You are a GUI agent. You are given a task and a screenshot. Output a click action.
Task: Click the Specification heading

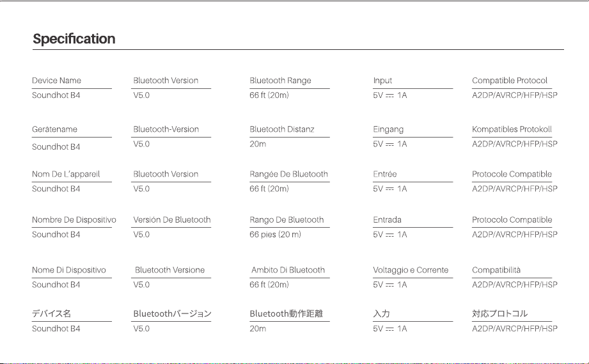[74, 39]
